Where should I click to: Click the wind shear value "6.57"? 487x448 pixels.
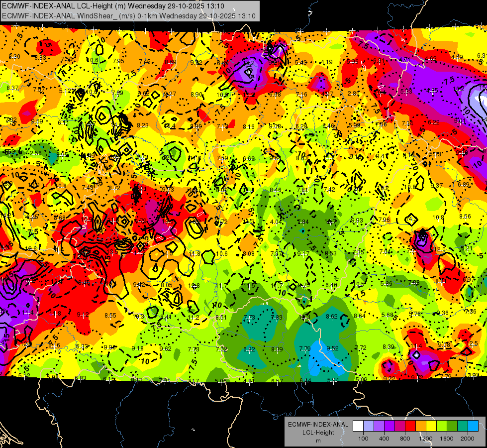click(x=278, y=381)
